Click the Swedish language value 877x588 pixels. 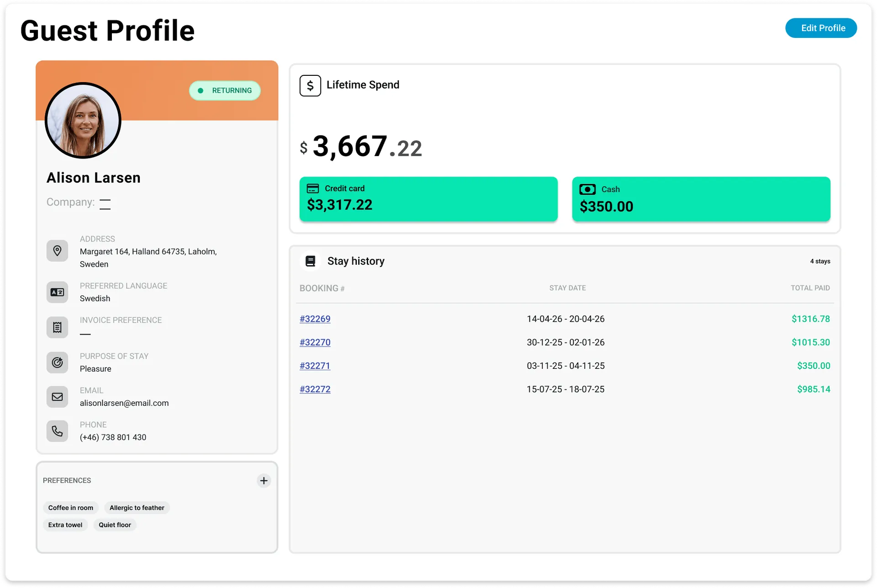[x=95, y=299]
